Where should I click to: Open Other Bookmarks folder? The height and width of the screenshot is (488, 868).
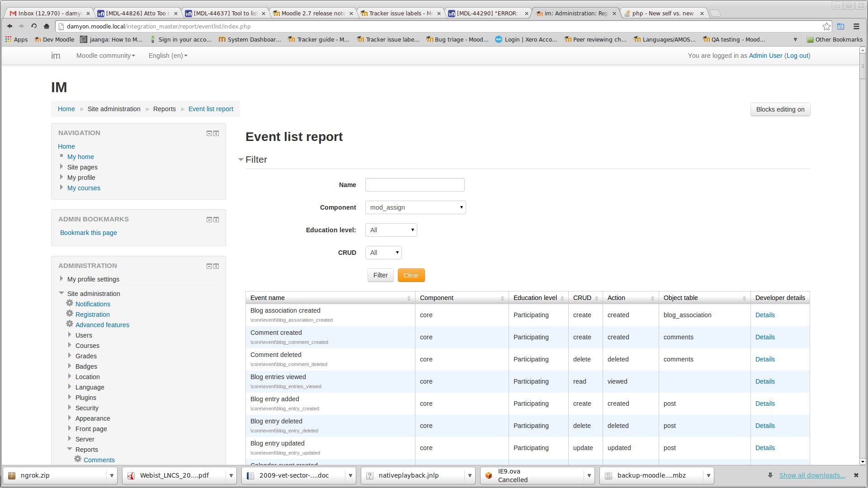[835, 39]
